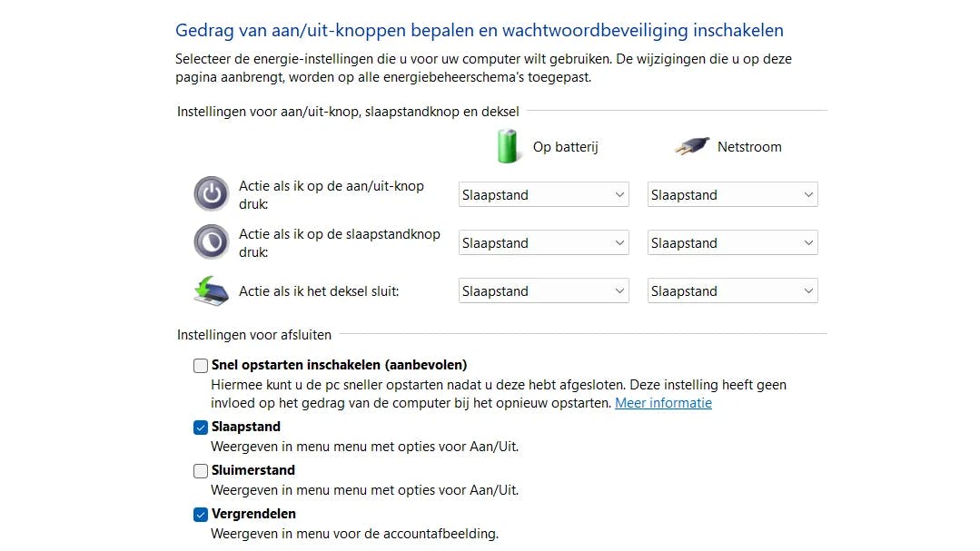
Task: Uncheck the Slaapstand checkbox
Action: click(x=201, y=428)
